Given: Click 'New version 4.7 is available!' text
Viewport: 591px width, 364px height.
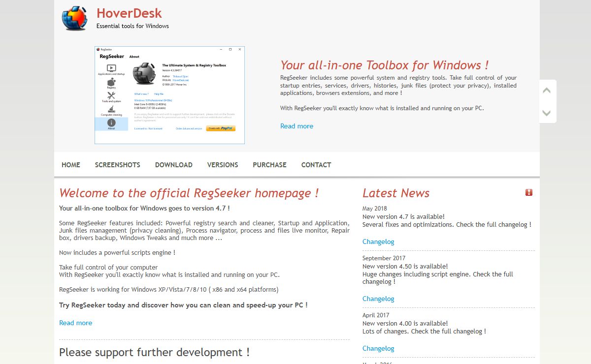Looking at the screenshot, I should click(x=403, y=216).
